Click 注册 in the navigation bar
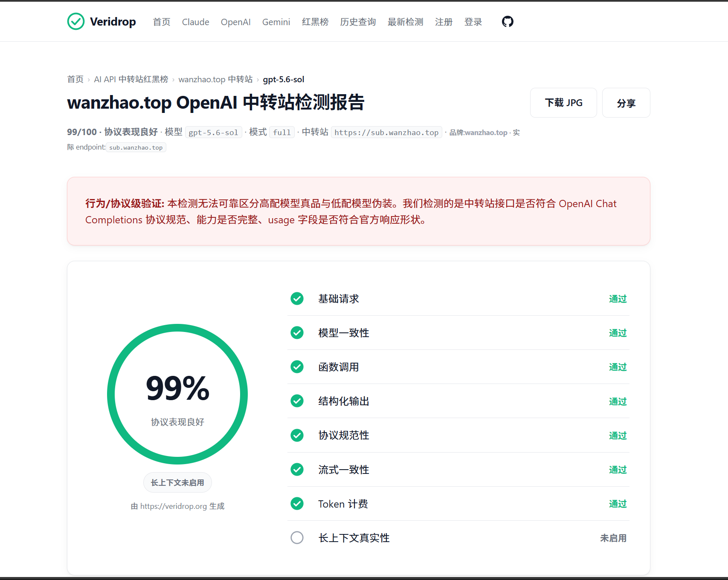 [x=444, y=22]
